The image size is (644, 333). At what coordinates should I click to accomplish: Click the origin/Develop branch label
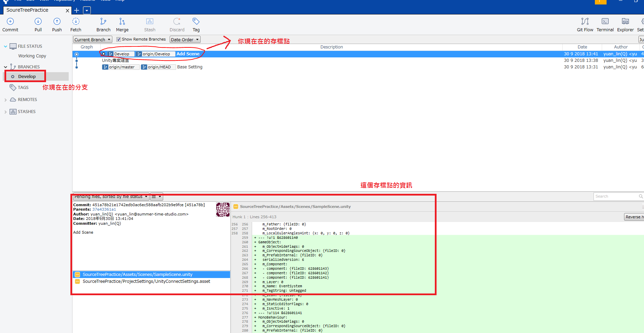pos(156,54)
